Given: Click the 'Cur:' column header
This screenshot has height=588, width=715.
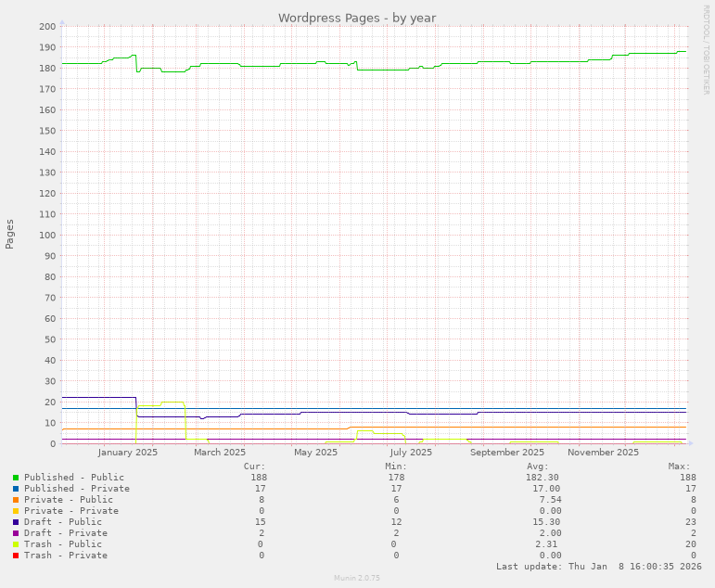Looking at the screenshot, I should [x=254, y=467].
